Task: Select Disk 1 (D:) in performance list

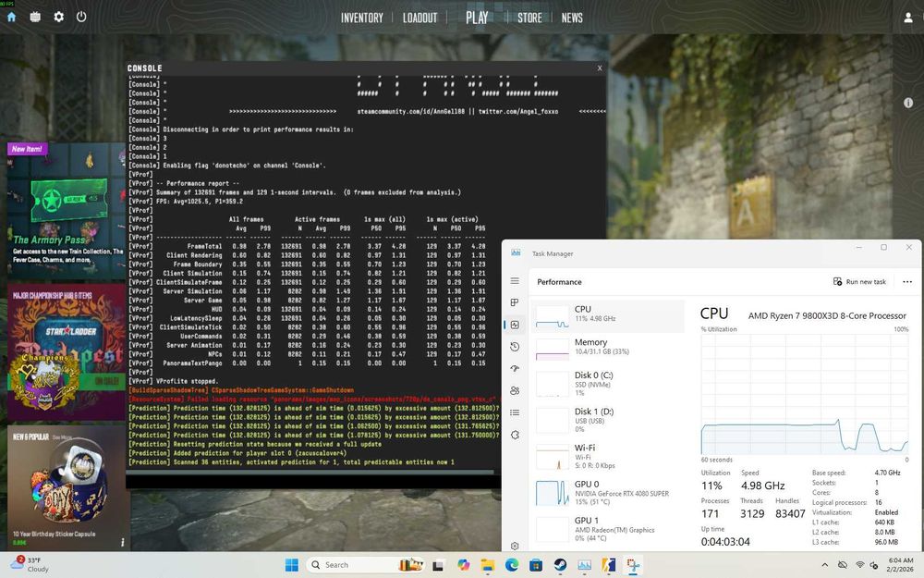Action: [608, 420]
